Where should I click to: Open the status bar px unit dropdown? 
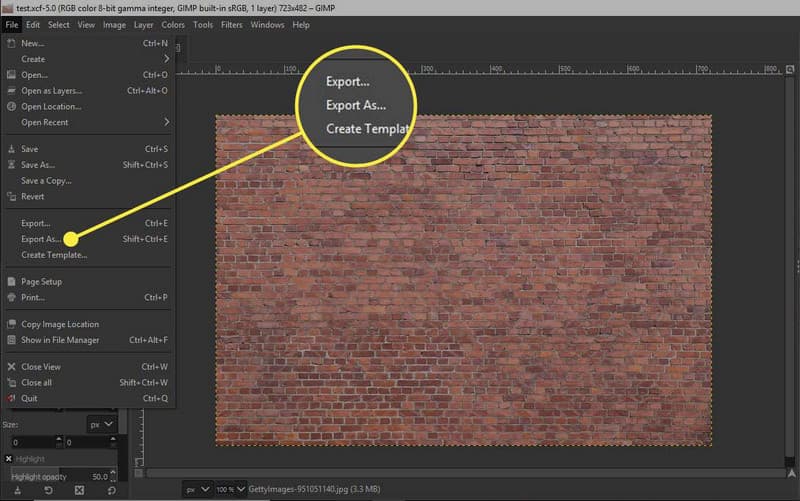[197, 489]
